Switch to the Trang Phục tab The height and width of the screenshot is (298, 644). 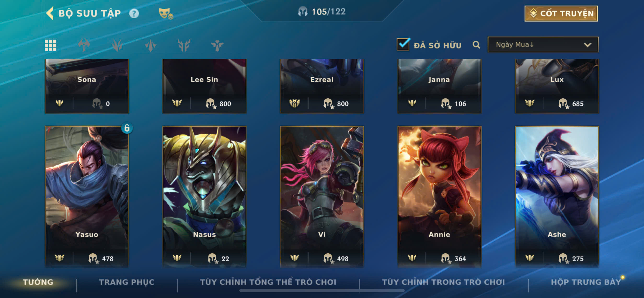(127, 282)
